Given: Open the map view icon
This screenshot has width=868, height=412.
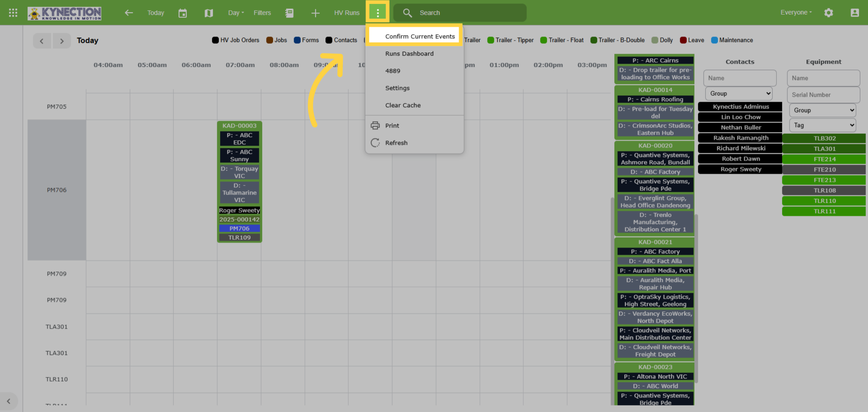Looking at the screenshot, I should point(209,13).
